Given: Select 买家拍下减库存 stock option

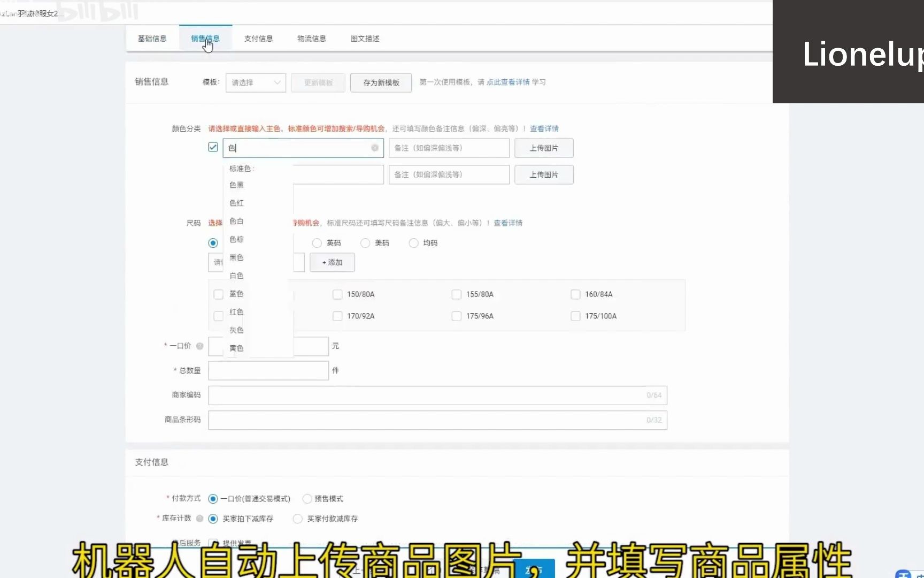Looking at the screenshot, I should pos(213,519).
